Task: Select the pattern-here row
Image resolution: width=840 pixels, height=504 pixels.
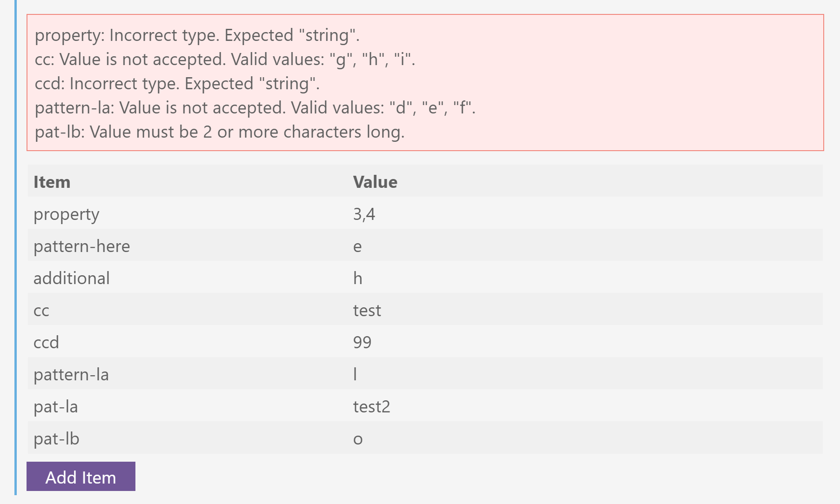Action: point(82,246)
